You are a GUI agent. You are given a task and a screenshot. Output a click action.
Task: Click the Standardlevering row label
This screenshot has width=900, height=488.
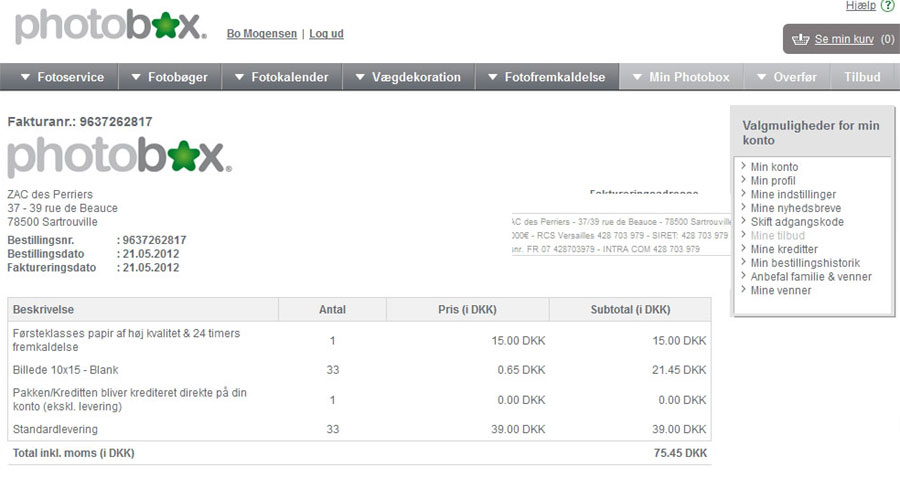[55, 429]
